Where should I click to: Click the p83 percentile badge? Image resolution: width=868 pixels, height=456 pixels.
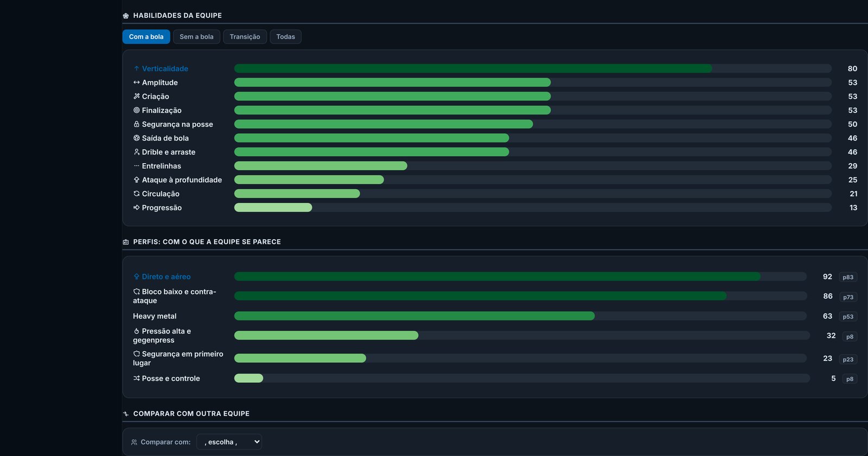click(x=848, y=277)
